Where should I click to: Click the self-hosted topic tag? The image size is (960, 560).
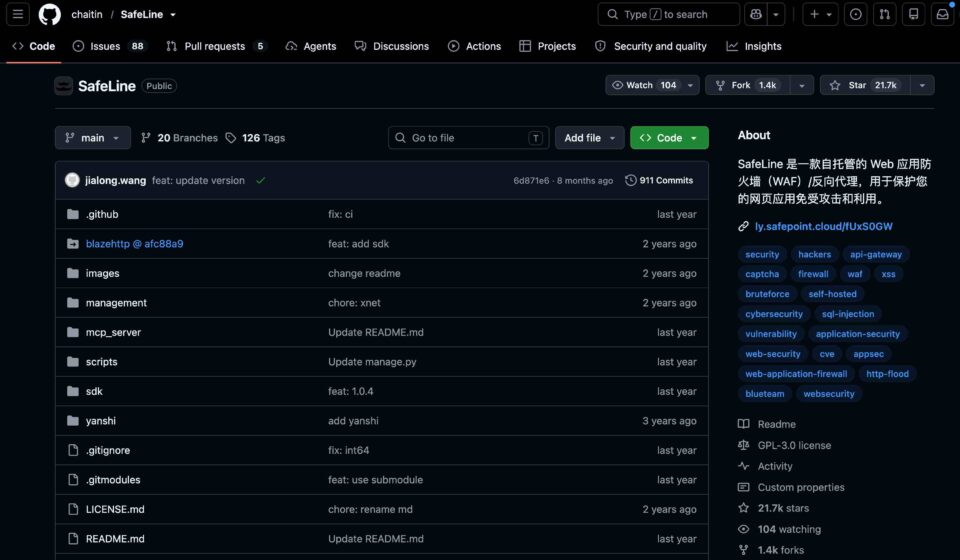[x=832, y=294]
